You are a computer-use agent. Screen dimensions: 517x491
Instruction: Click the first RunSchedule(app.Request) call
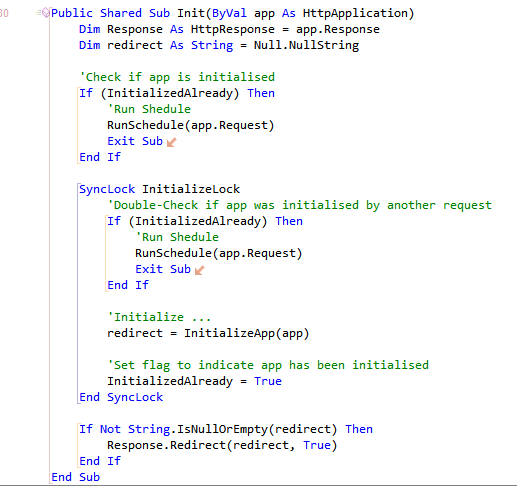(190, 125)
